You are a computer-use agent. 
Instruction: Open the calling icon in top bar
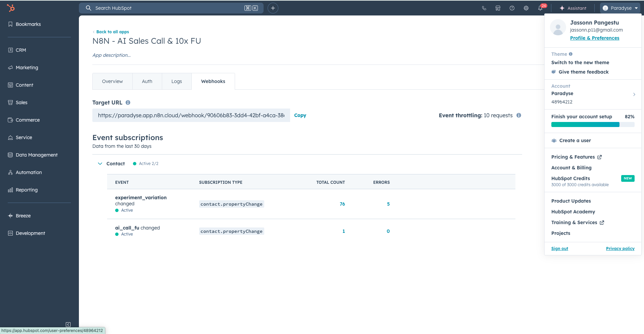[x=484, y=8]
